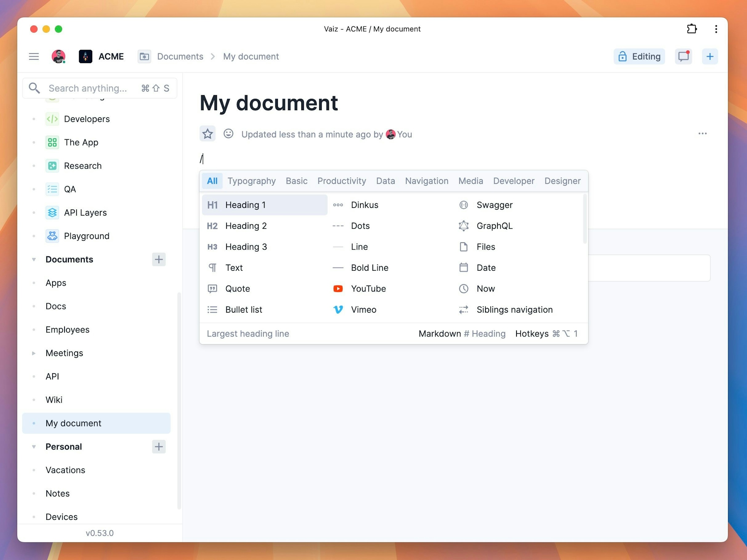Click the Vimeo embed icon
The height and width of the screenshot is (560, 747).
click(x=338, y=309)
